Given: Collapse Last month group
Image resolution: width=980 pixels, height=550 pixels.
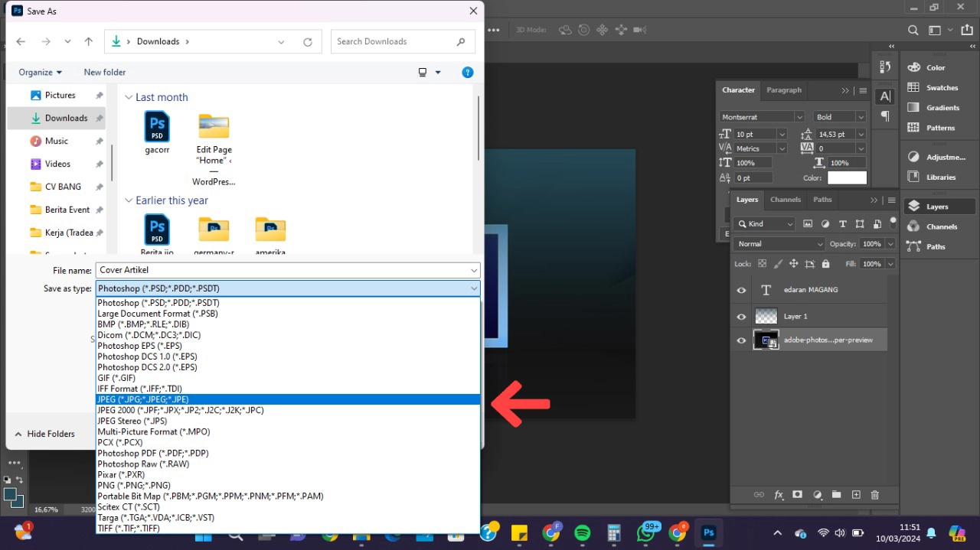Looking at the screenshot, I should point(129,97).
